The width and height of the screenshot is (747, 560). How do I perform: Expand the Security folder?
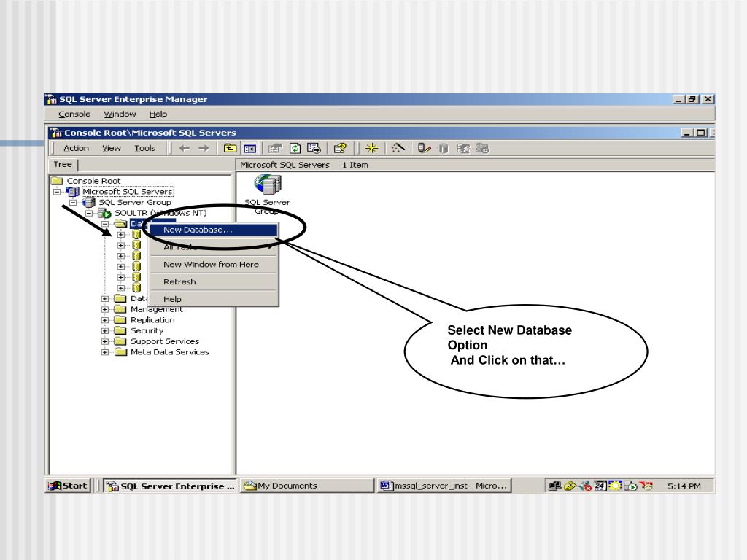105,331
